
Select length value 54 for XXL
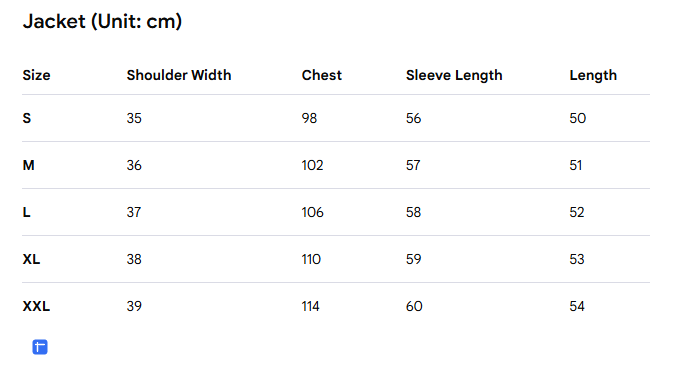[x=577, y=306]
